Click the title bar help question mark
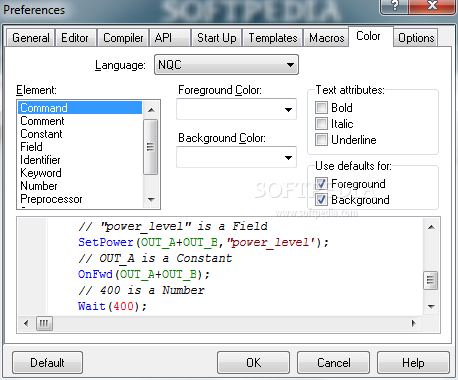This screenshot has width=458, height=380. (394, 6)
